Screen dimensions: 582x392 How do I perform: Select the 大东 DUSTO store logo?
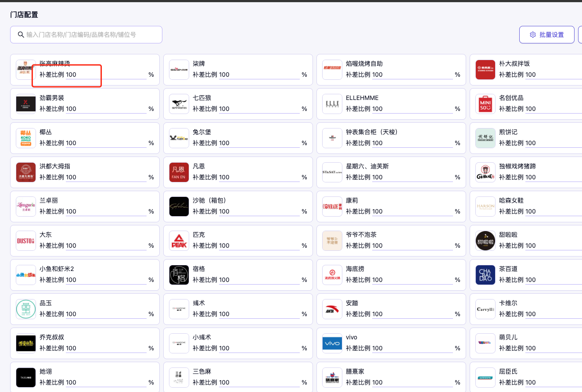[26, 241]
